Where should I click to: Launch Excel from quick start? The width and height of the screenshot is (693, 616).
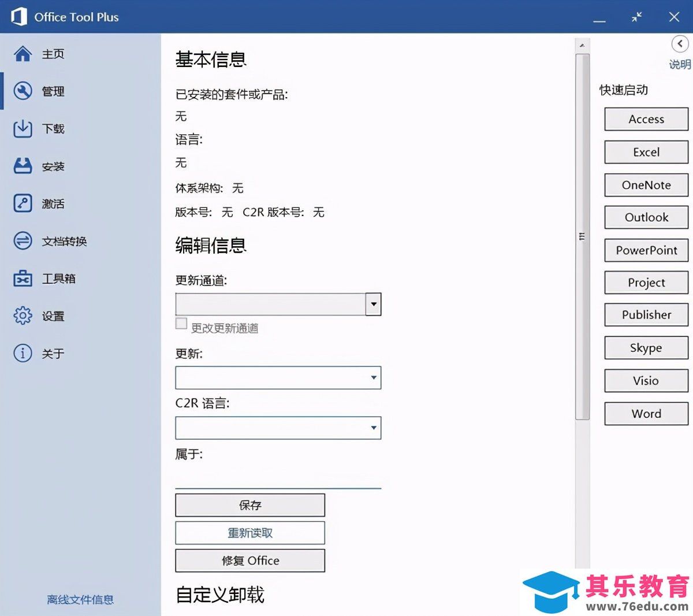646,152
